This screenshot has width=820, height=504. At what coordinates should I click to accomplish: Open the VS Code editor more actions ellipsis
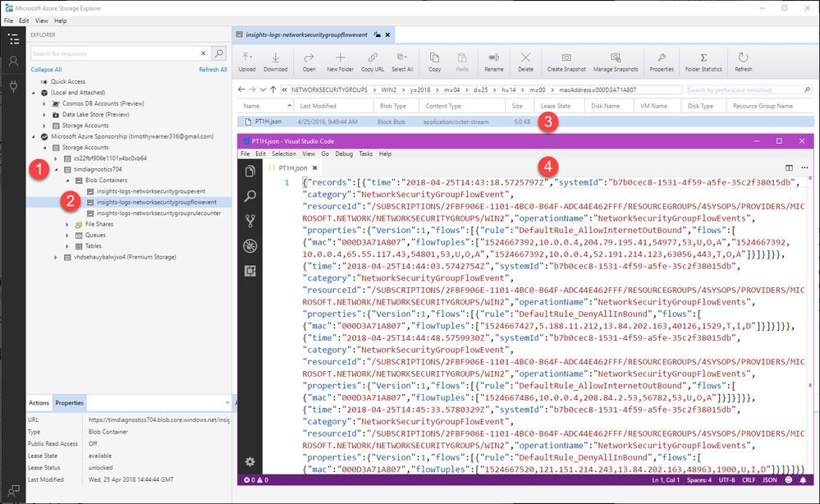point(804,167)
